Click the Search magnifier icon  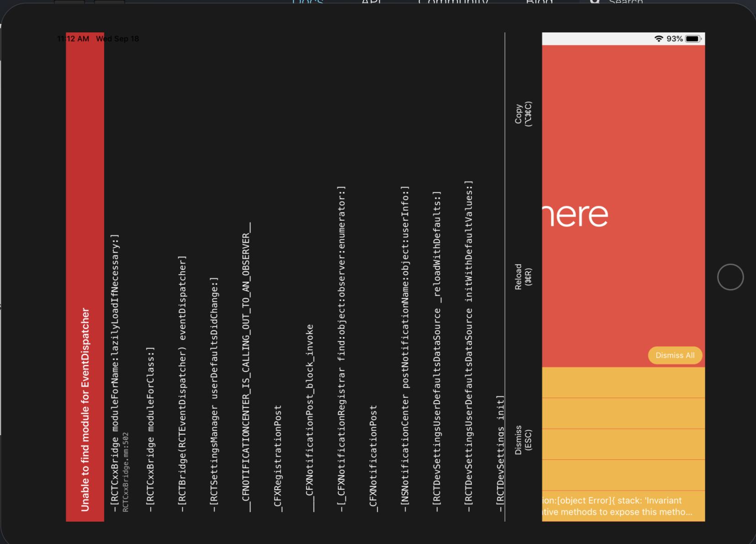(595, 3)
